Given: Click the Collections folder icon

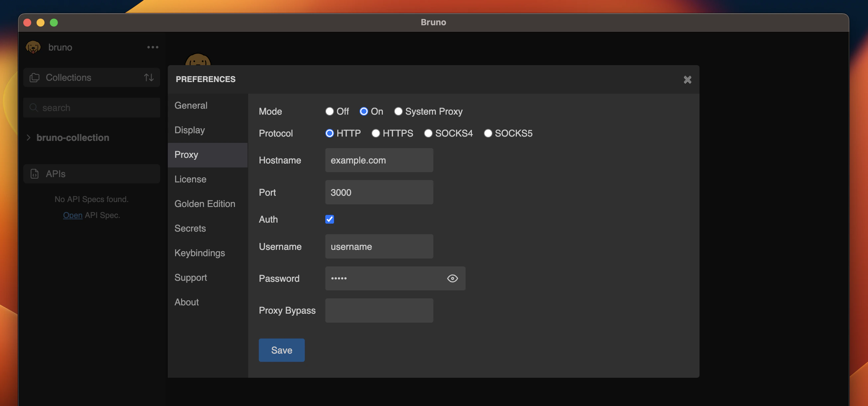Looking at the screenshot, I should [x=35, y=77].
